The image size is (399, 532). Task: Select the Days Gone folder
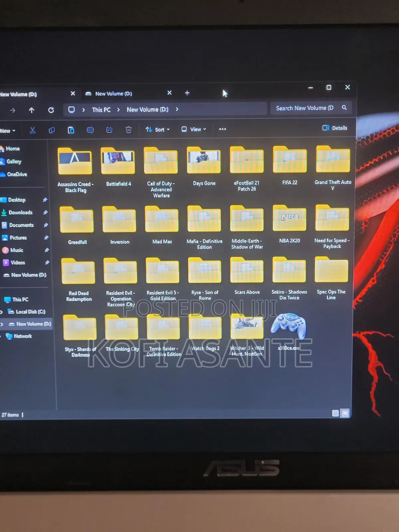tap(204, 167)
